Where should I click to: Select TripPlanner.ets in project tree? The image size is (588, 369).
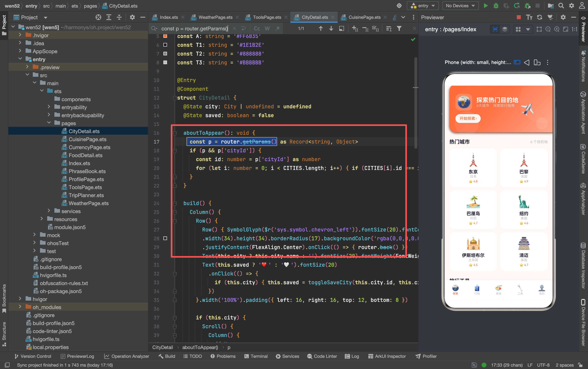[x=86, y=195]
